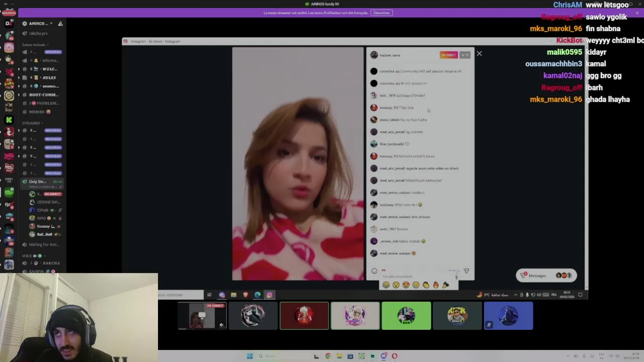Mute the EN DIRECT stream tile speaker
The image size is (644, 362).
[221, 325]
